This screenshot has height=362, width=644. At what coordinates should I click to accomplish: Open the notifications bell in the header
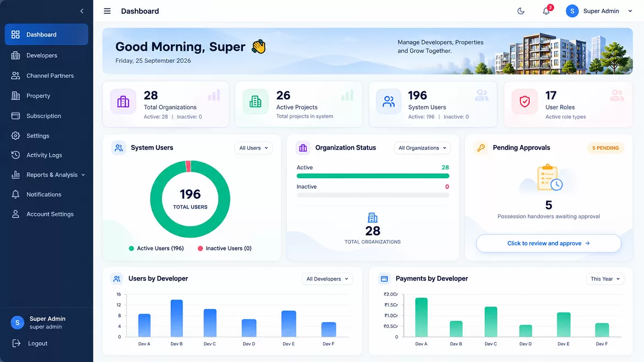tap(546, 11)
